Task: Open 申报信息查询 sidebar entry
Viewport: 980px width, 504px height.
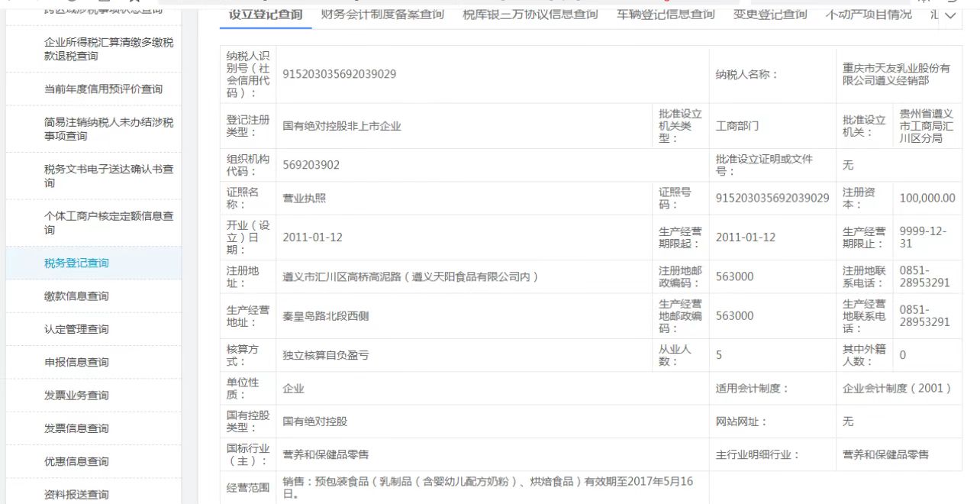Action: click(x=76, y=362)
